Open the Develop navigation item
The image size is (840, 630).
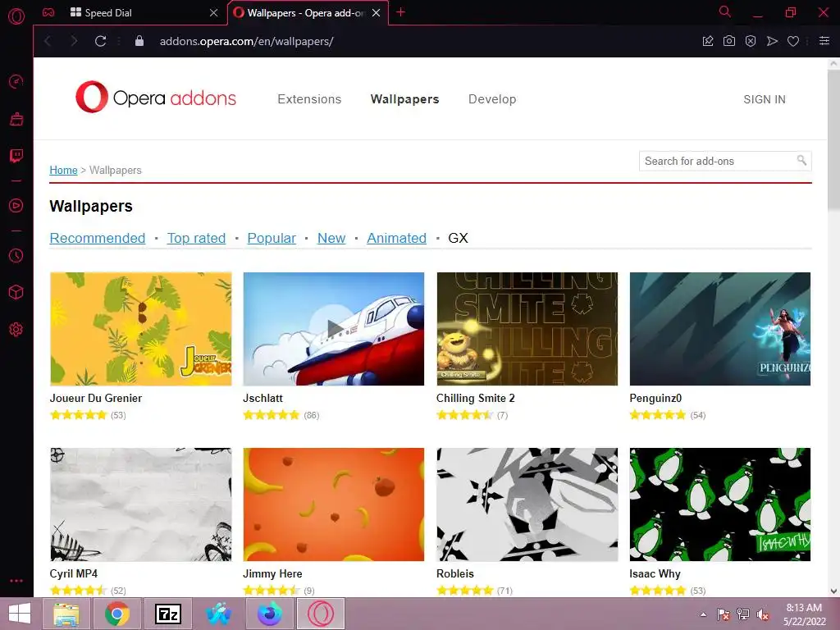click(492, 99)
